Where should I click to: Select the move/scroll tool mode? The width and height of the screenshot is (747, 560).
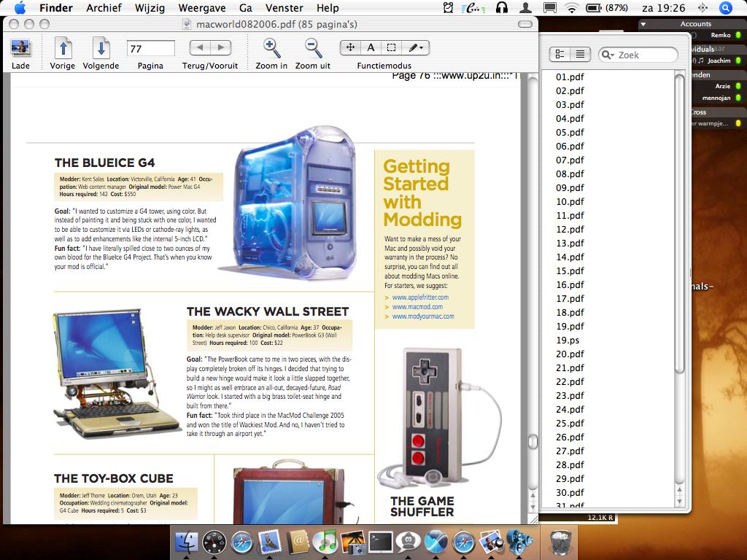pos(351,47)
